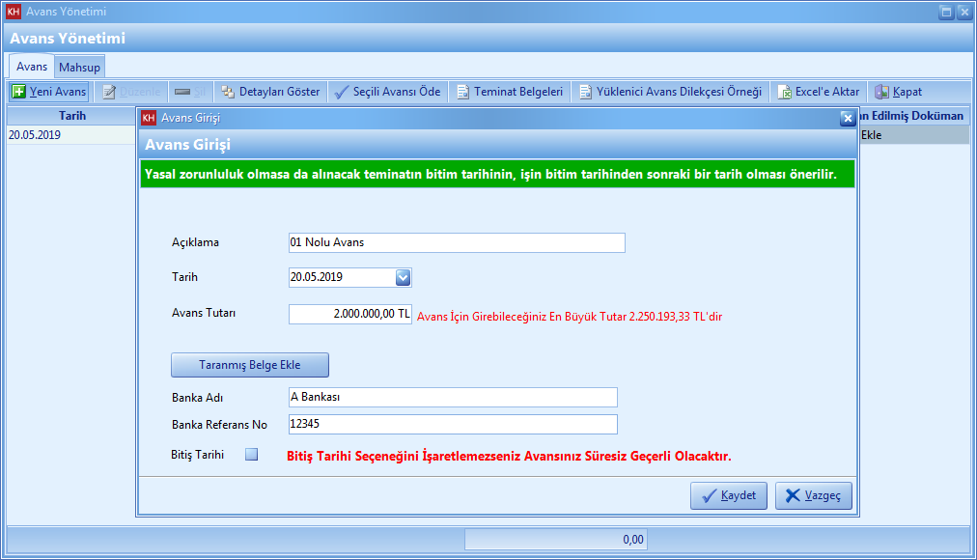
Task: Click the Açıklama text field
Action: [457, 242]
